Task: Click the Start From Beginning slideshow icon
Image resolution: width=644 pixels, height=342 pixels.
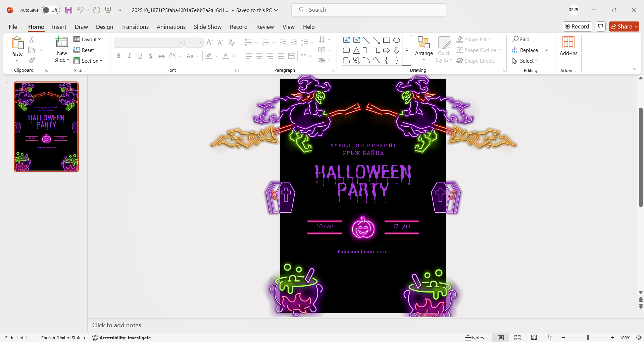Action: (x=108, y=10)
